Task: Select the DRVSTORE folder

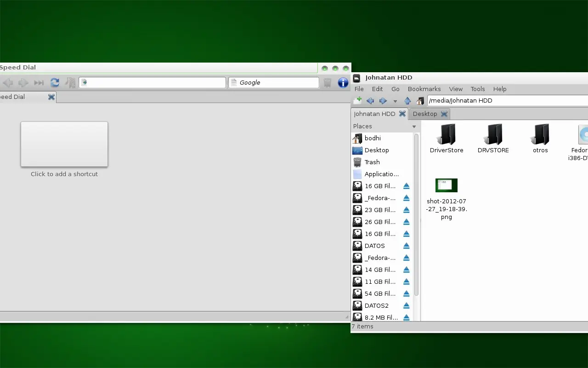Action: (x=493, y=138)
